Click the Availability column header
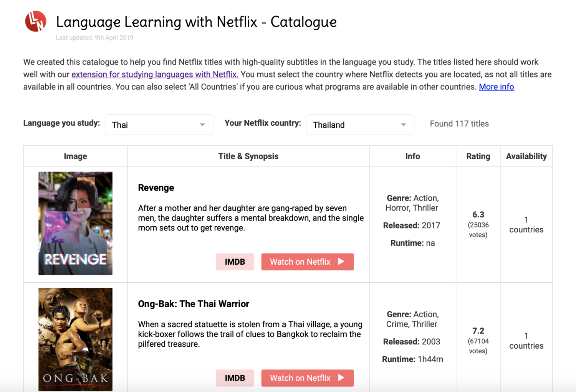This screenshot has width=576, height=392. pyautogui.click(x=526, y=156)
